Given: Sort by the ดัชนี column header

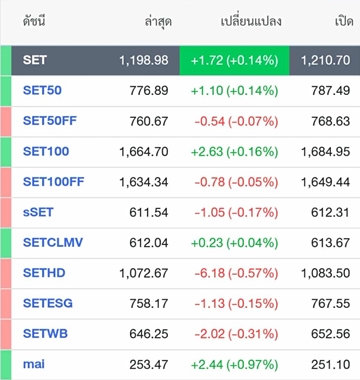Looking at the screenshot, I should pyautogui.click(x=34, y=21).
